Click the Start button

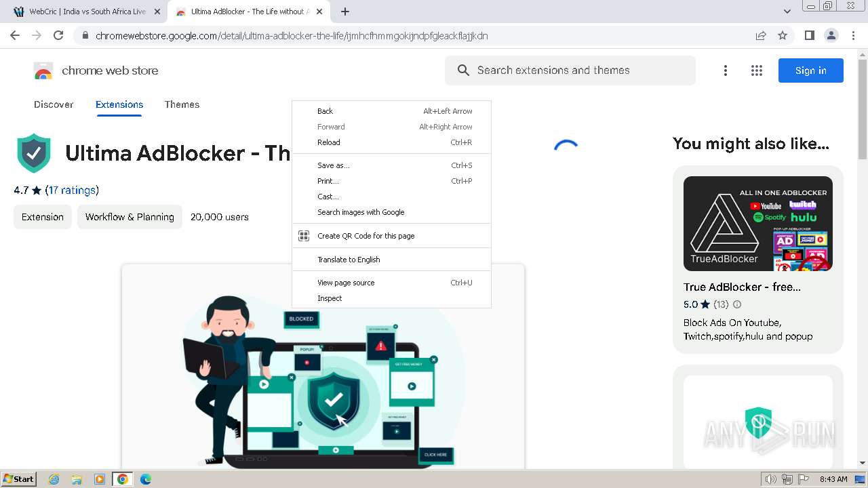point(18,479)
